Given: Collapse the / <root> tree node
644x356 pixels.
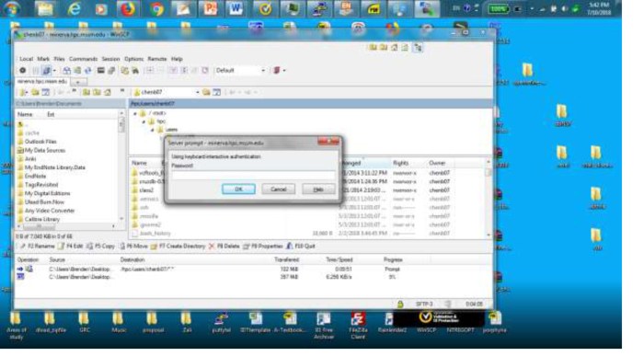Looking at the screenshot, I should 135,113.
